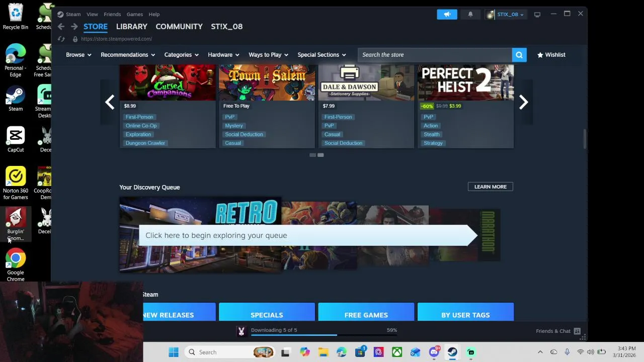Open the ST!X_08 profile tab
644x362 pixels.
click(227, 27)
